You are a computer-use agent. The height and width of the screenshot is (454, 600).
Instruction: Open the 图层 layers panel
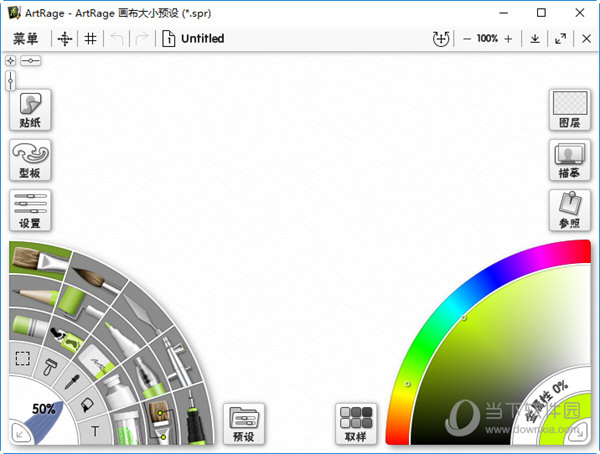pyautogui.click(x=570, y=110)
